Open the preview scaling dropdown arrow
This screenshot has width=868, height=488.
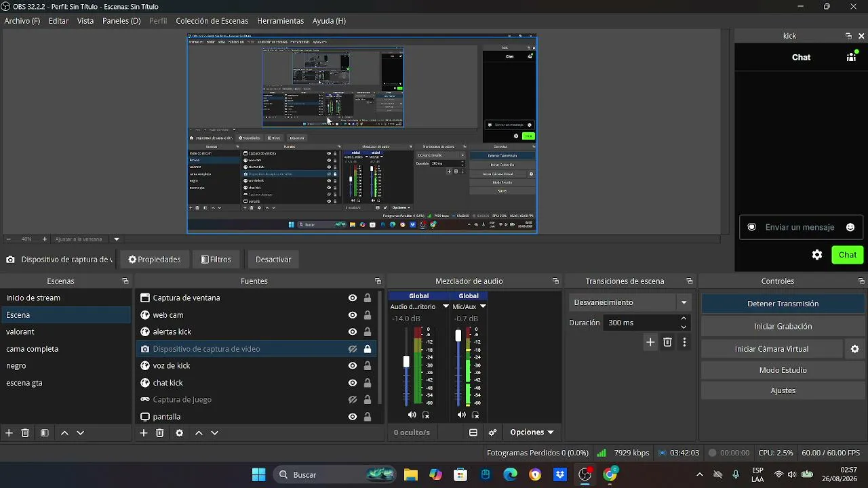click(117, 239)
